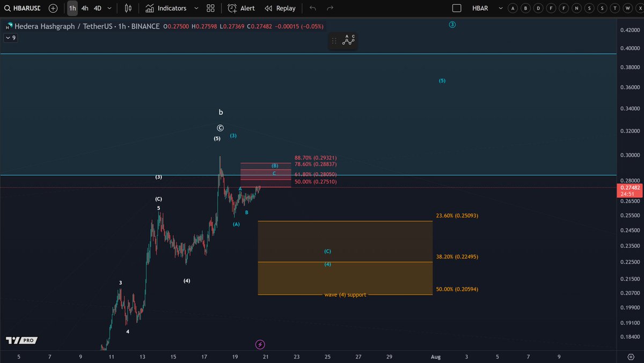Click the TradingView PRO logo

(21, 340)
